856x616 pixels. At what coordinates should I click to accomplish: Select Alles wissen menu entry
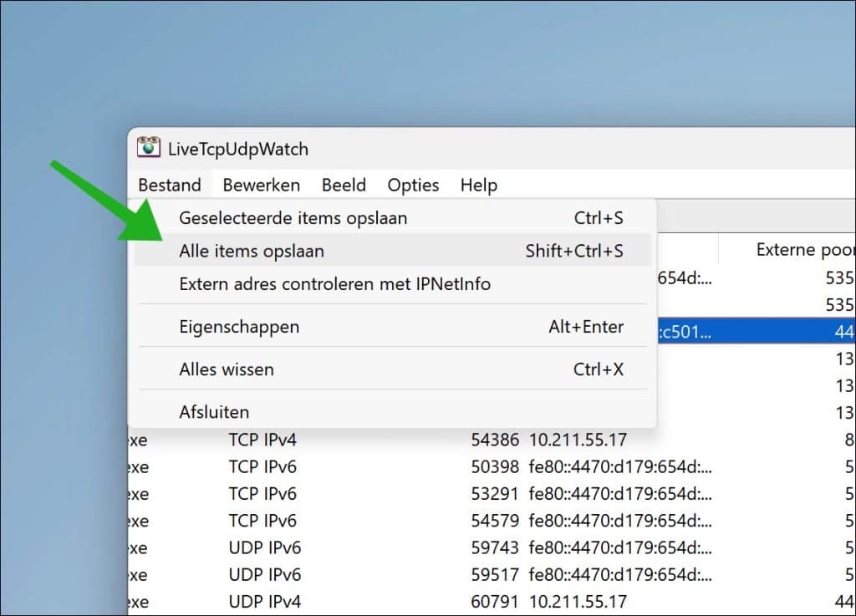(x=393, y=369)
